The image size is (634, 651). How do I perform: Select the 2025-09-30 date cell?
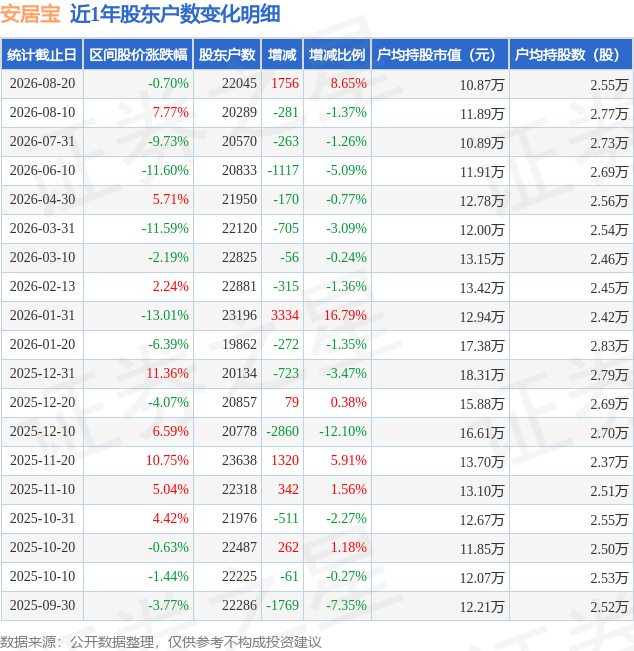click(42, 605)
